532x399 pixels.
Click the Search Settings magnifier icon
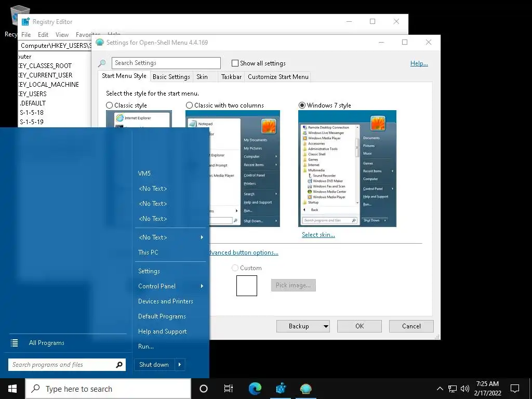tap(102, 63)
